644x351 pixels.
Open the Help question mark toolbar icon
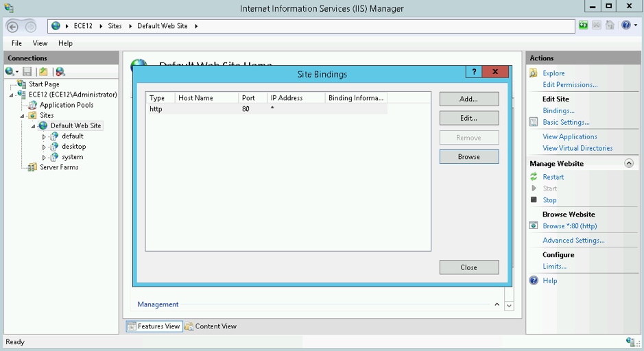[626, 25]
